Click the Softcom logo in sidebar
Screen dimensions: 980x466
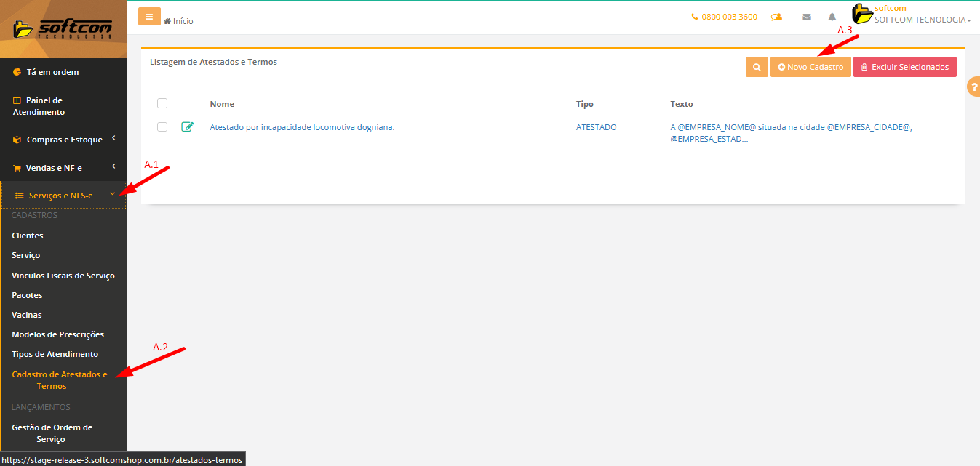[x=63, y=29]
